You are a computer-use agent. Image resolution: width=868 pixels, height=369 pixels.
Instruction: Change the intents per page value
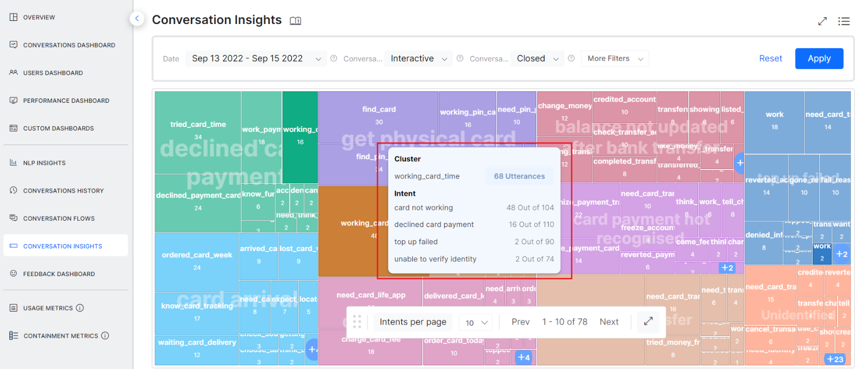pyautogui.click(x=476, y=323)
